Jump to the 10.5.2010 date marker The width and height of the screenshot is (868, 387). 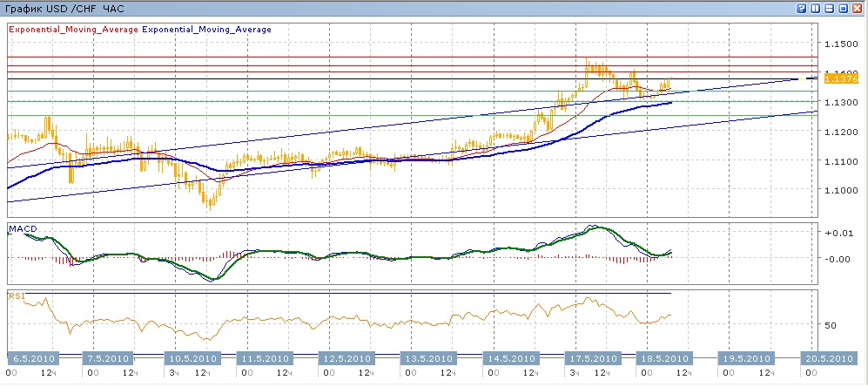pyautogui.click(x=192, y=358)
